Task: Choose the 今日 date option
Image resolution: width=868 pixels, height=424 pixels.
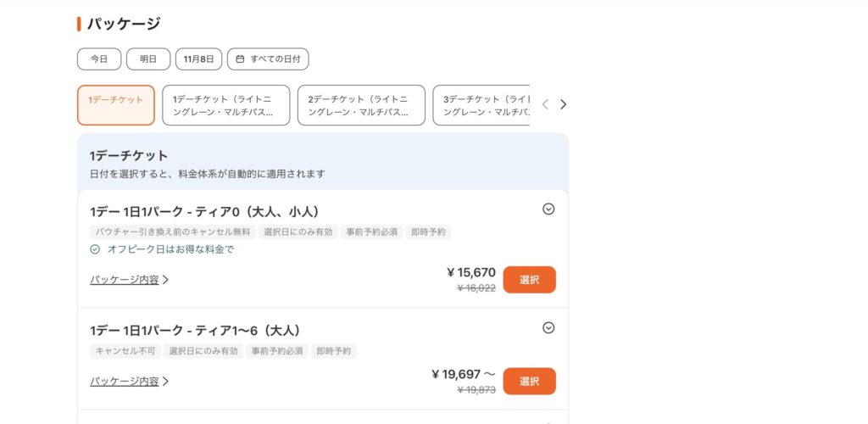Action: point(99,59)
